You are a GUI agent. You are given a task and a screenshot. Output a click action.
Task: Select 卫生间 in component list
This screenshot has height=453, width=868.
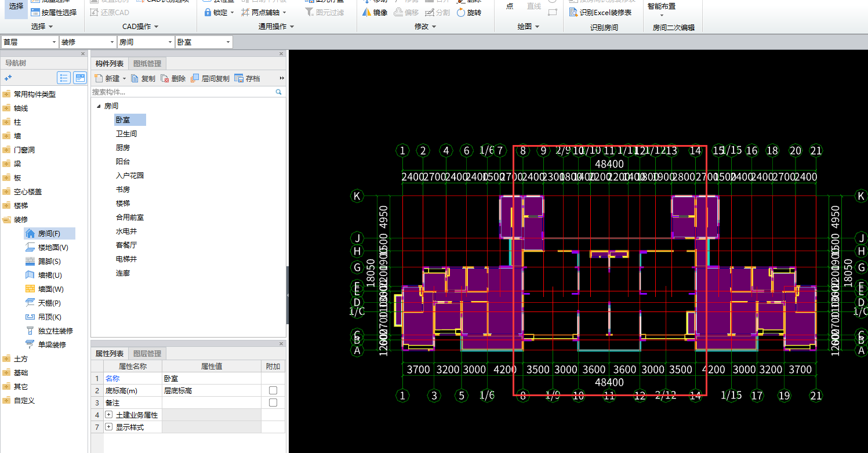[x=126, y=134]
